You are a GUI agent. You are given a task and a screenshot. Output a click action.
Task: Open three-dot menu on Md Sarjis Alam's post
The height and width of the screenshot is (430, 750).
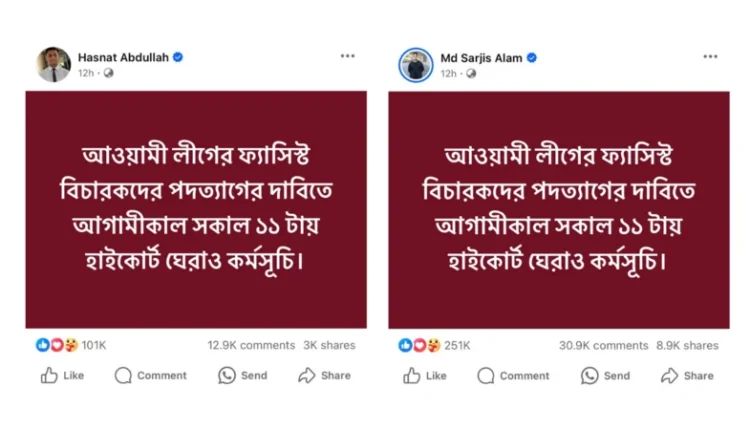point(710,57)
